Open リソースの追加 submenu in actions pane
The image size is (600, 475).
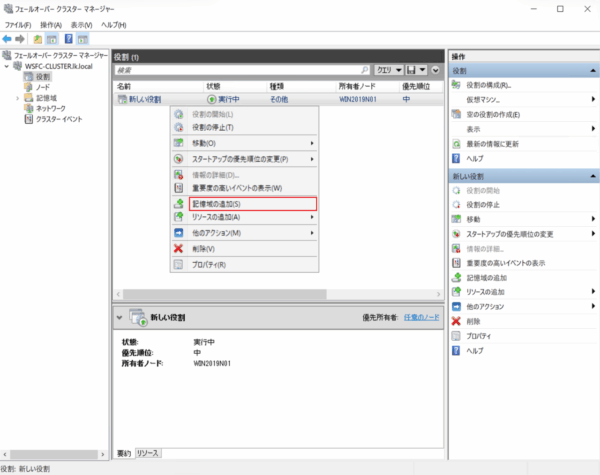click(523, 292)
